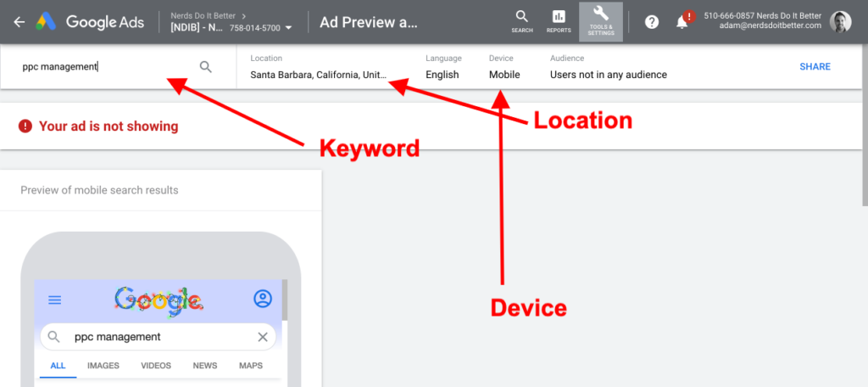
Task: Click the account icon in mobile preview
Action: [263, 300]
